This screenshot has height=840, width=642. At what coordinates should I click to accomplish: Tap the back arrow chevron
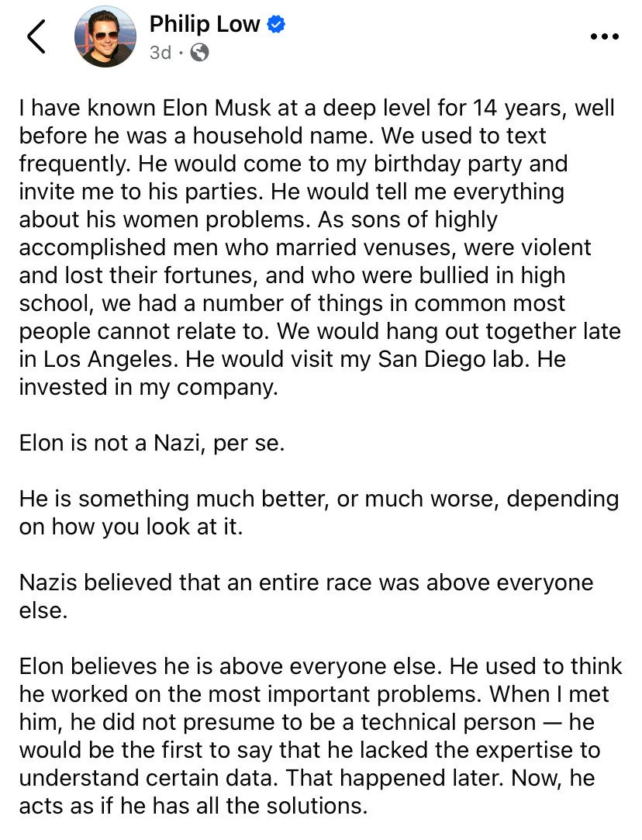click(x=36, y=36)
